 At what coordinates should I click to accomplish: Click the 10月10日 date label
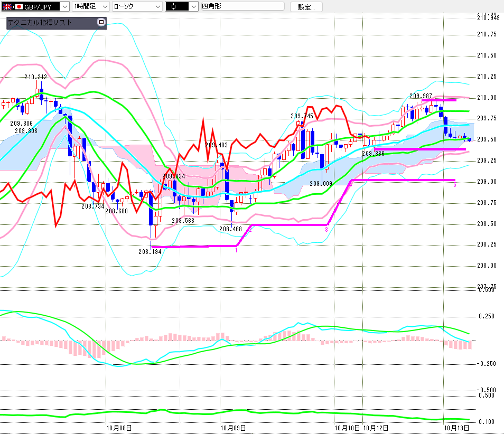[347, 428]
